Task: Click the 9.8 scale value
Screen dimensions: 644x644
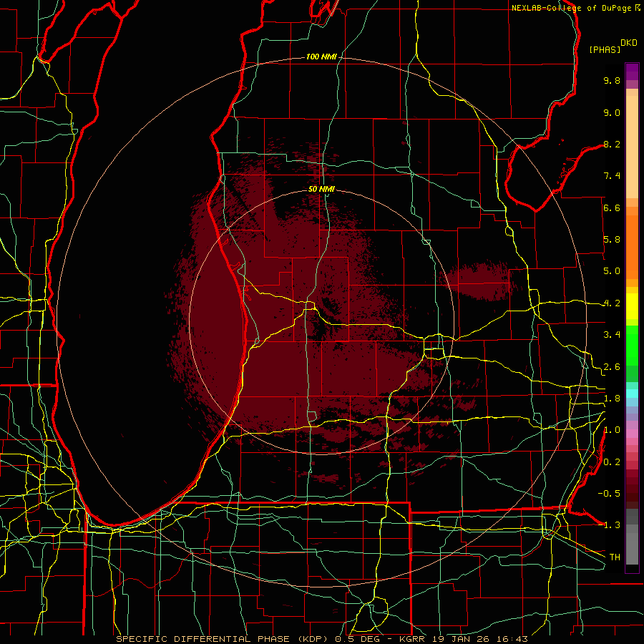Action: pos(612,80)
